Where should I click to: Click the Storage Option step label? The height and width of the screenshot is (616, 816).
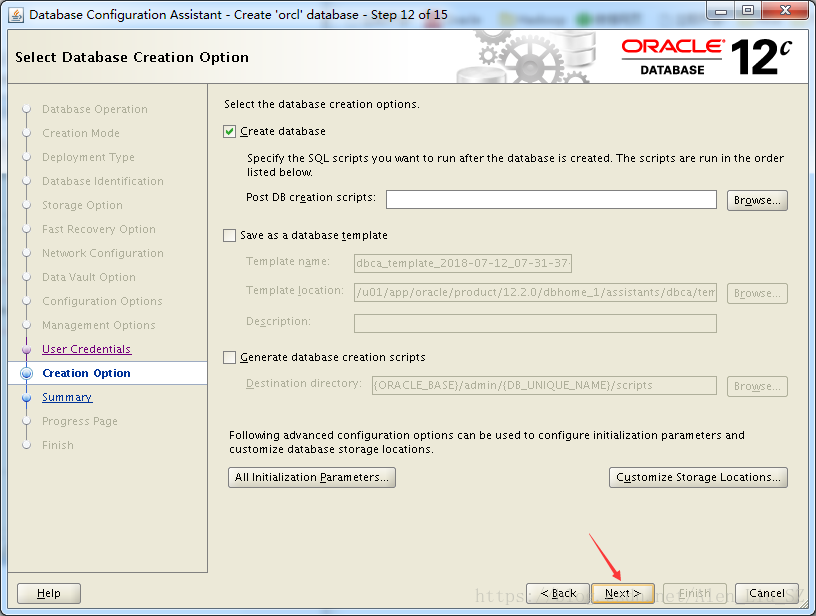click(82, 205)
